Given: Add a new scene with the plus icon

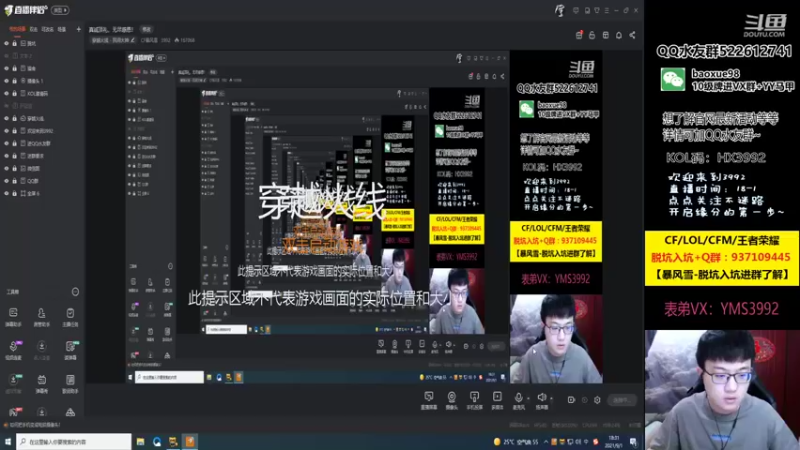Looking at the screenshot, I should (78, 29).
